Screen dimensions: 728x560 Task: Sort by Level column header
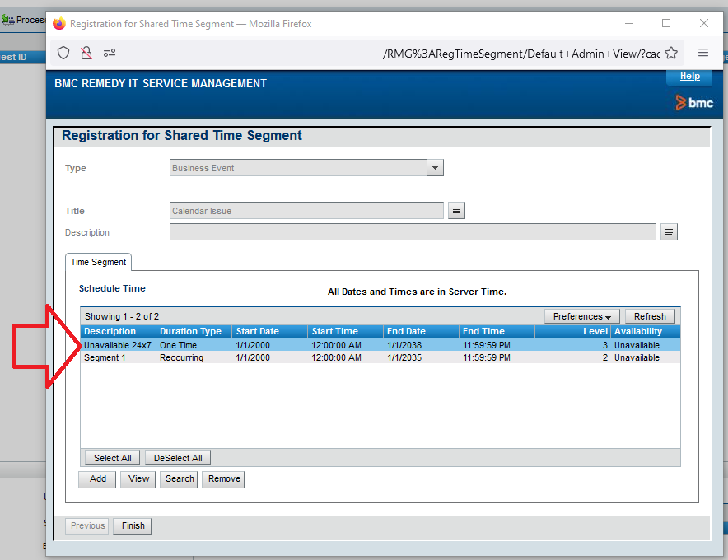(572, 331)
